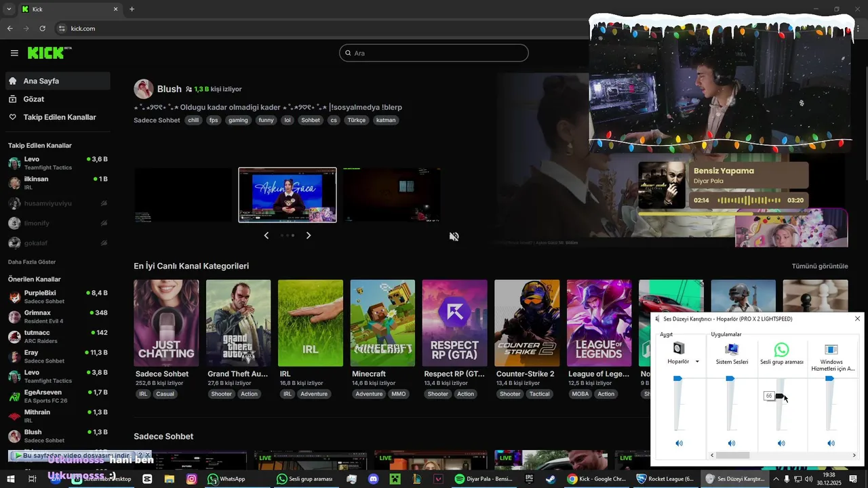Open Instagram from taskbar
The width and height of the screenshot is (868, 488).
(x=192, y=479)
